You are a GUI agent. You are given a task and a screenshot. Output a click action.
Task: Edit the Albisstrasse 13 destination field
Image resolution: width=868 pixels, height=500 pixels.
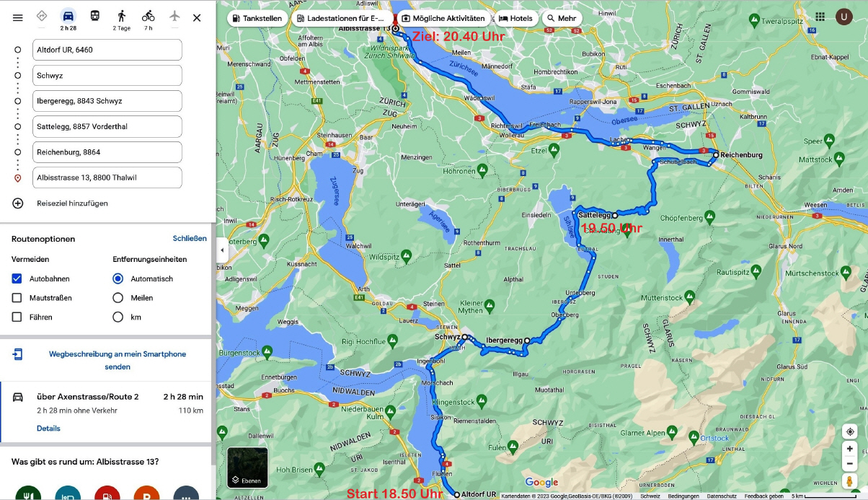click(x=107, y=177)
